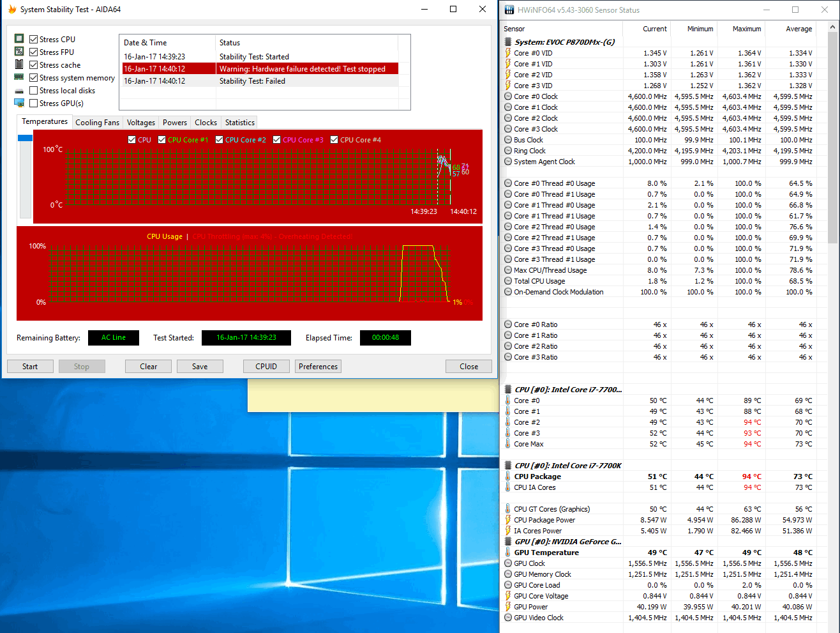
Task: Click the HWiNFO vertical scrollbar thumb
Action: pyautogui.click(x=832, y=137)
